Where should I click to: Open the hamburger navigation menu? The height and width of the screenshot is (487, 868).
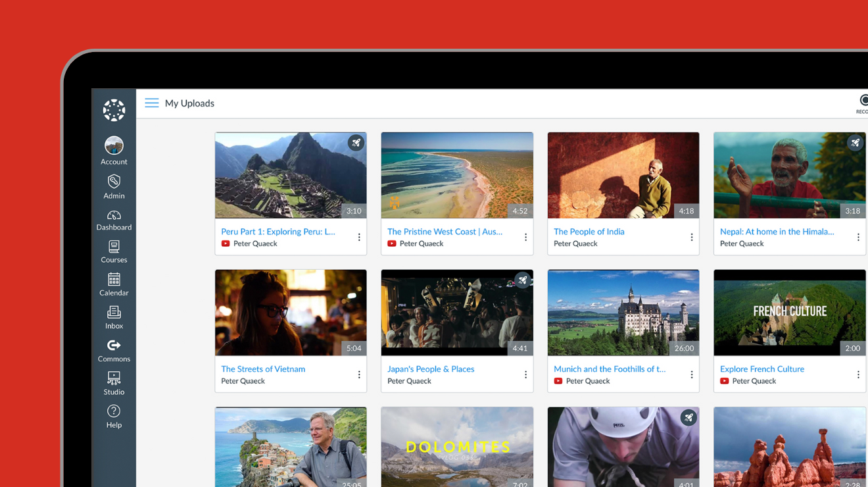pos(152,103)
